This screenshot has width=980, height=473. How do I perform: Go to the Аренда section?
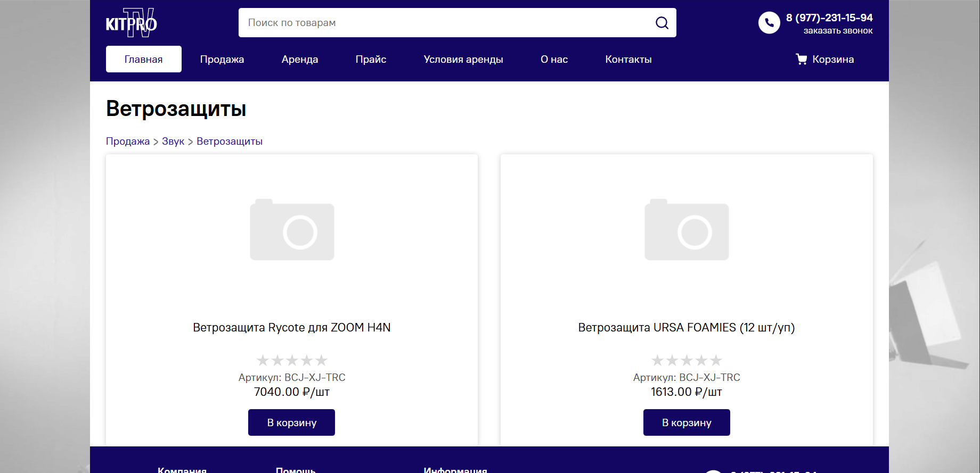(300, 59)
